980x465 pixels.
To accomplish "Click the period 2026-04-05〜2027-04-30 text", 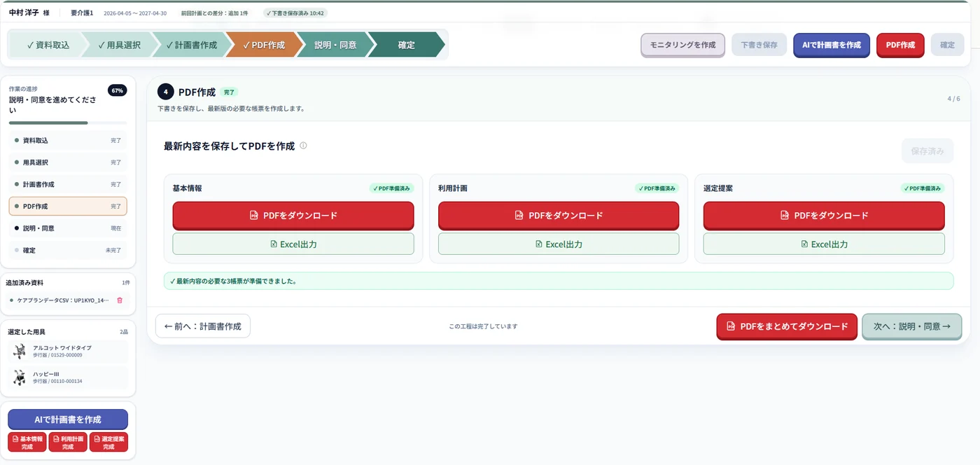I will [x=135, y=13].
